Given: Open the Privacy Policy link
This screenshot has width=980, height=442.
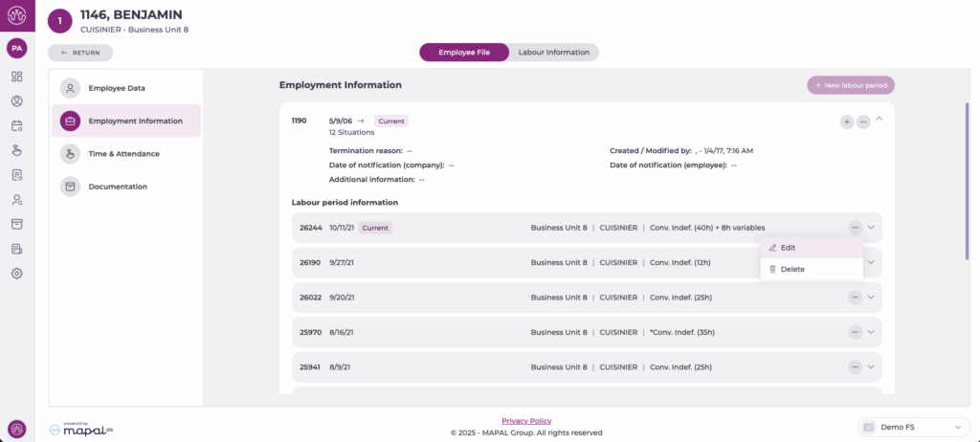Looking at the screenshot, I should pyautogui.click(x=526, y=421).
